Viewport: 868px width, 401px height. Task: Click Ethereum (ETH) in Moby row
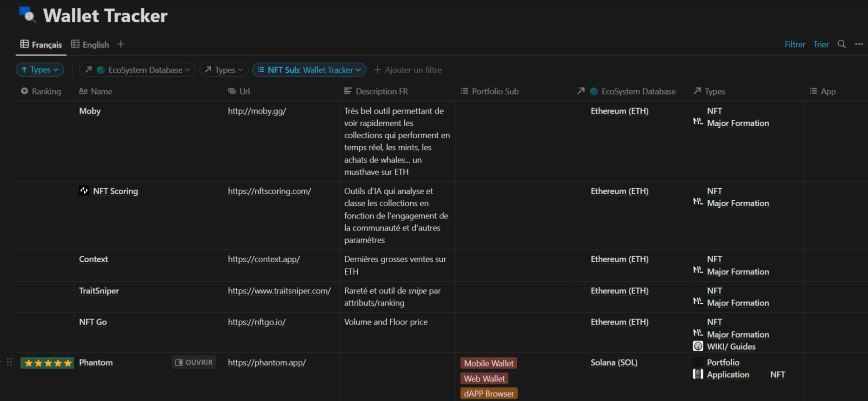click(620, 111)
